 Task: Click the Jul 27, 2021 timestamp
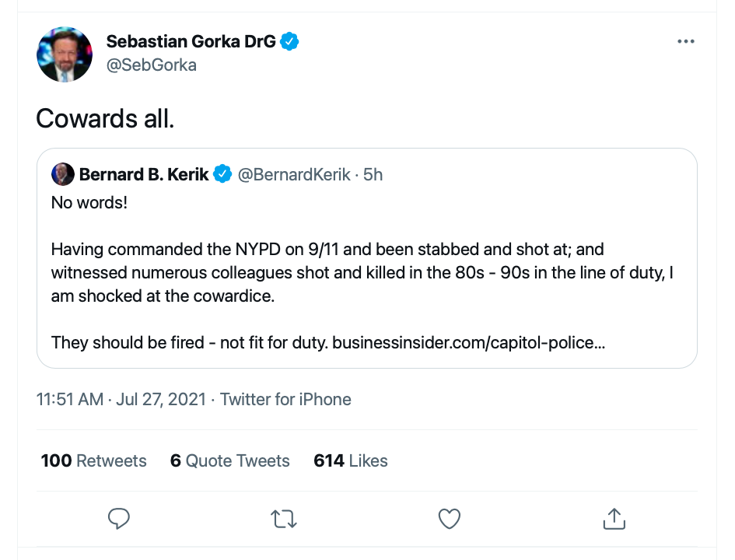tap(160, 399)
